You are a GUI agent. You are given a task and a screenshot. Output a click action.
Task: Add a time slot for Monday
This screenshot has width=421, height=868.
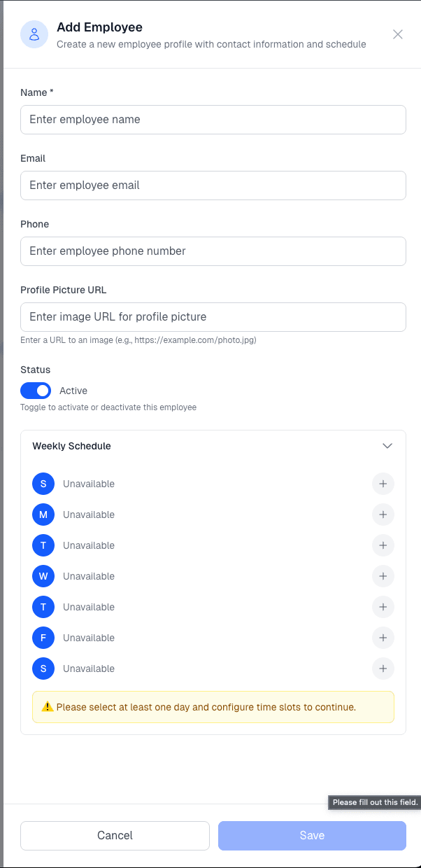[383, 514]
